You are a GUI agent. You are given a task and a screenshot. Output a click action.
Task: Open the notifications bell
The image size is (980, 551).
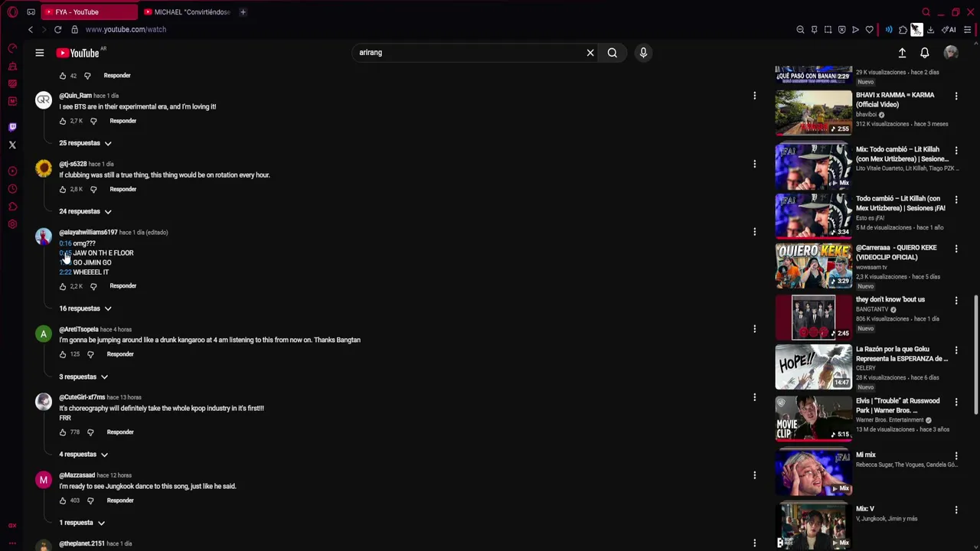(x=925, y=53)
